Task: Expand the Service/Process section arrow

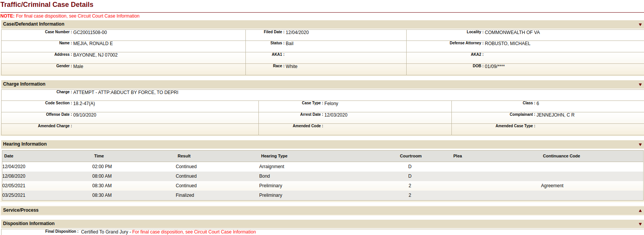Action: [640, 211]
